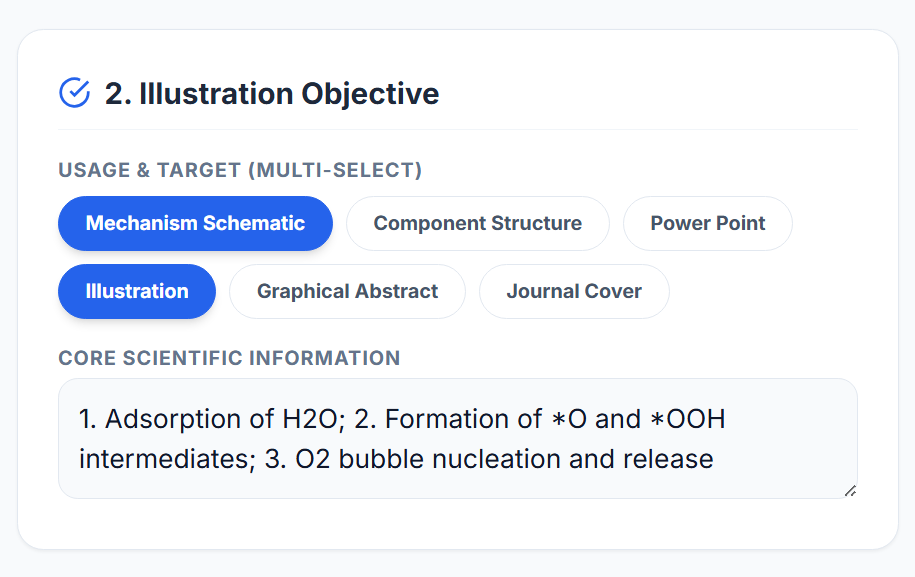The image size is (915, 577).
Task: Click the check-circle icon beside the heading
Action: pos(75,93)
